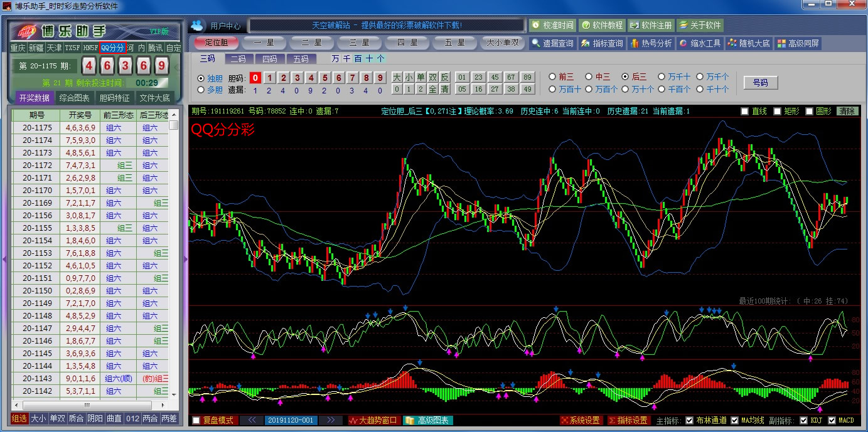The height and width of the screenshot is (432, 868).
Task: Select the 多胆 radio button
Action: pos(201,90)
